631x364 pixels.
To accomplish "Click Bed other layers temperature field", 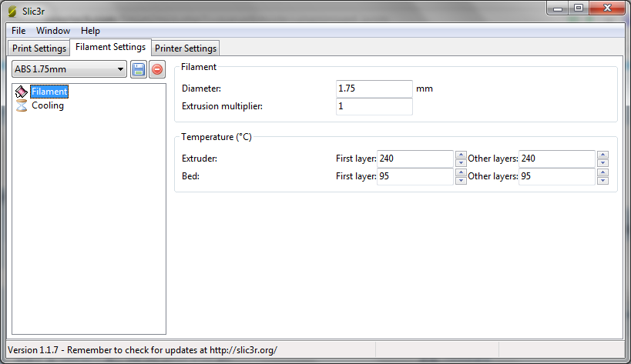I will coord(557,176).
